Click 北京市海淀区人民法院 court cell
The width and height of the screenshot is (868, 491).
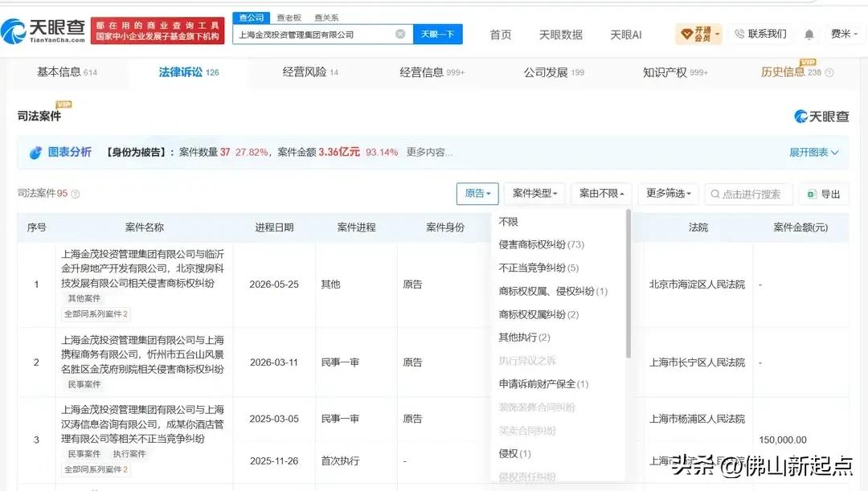pyautogui.click(x=697, y=284)
